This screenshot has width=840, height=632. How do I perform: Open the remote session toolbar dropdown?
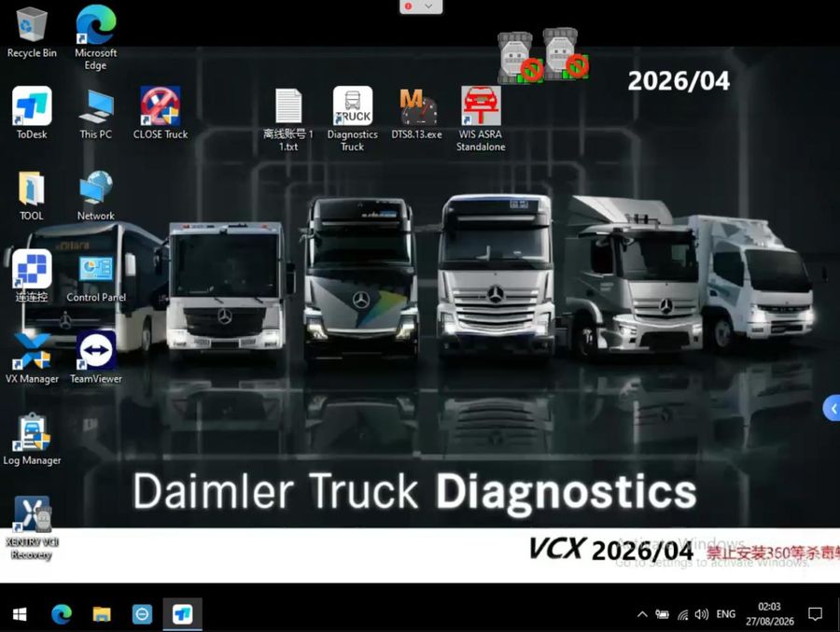pyautogui.click(x=428, y=6)
